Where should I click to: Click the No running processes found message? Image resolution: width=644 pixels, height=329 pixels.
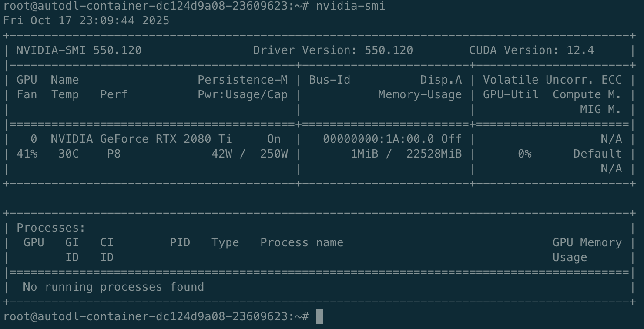click(x=113, y=287)
